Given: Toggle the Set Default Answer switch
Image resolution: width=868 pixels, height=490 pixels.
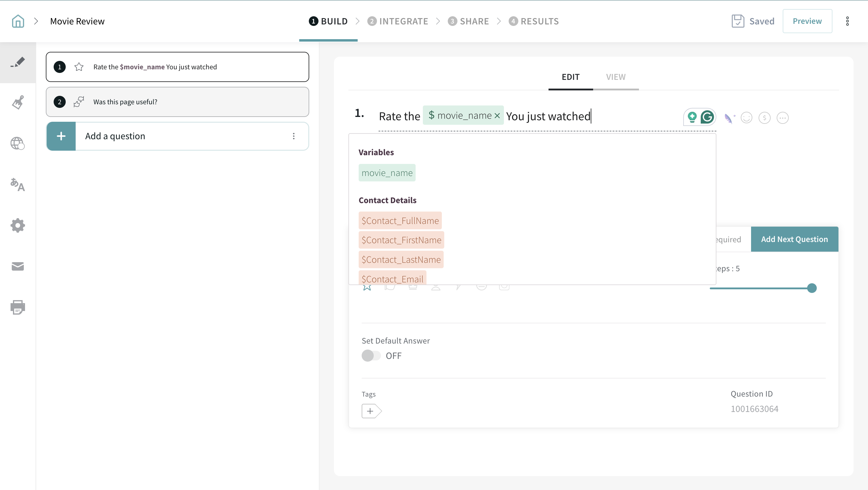Looking at the screenshot, I should coord(371,356).
